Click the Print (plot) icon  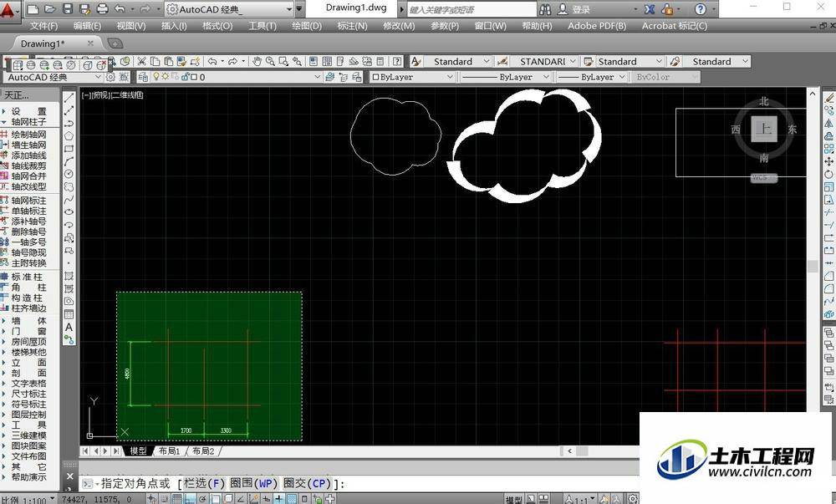[x=102, y=9]
